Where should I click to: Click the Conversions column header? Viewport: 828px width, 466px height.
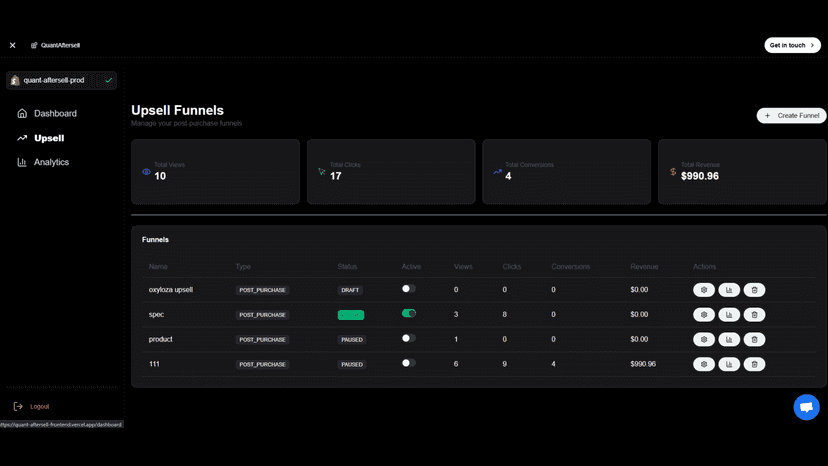pyautogui.click(x=571, y=267)
